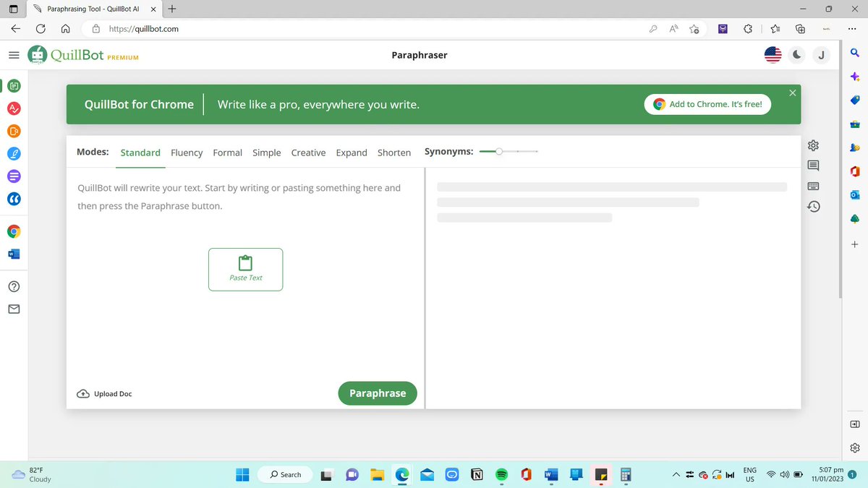
Task: Click the Upload Doc cloud icon
Action: click(x=83, y=394)
